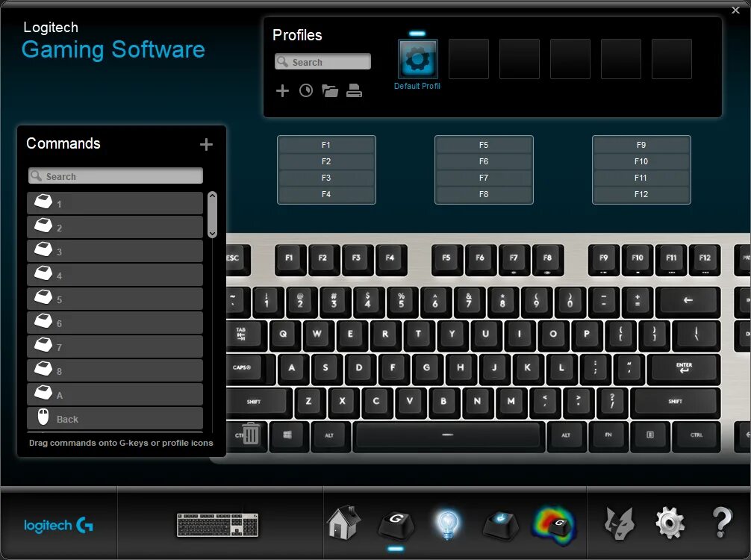This screenshot has height=560, width=751.
Task: Open the input heat map icon
Action: click(x=554, y=526)
